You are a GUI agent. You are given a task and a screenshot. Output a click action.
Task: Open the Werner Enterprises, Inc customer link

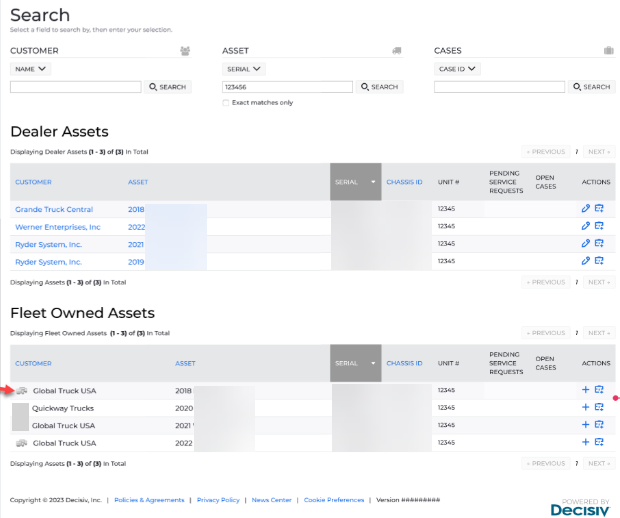tap(58, 227)
